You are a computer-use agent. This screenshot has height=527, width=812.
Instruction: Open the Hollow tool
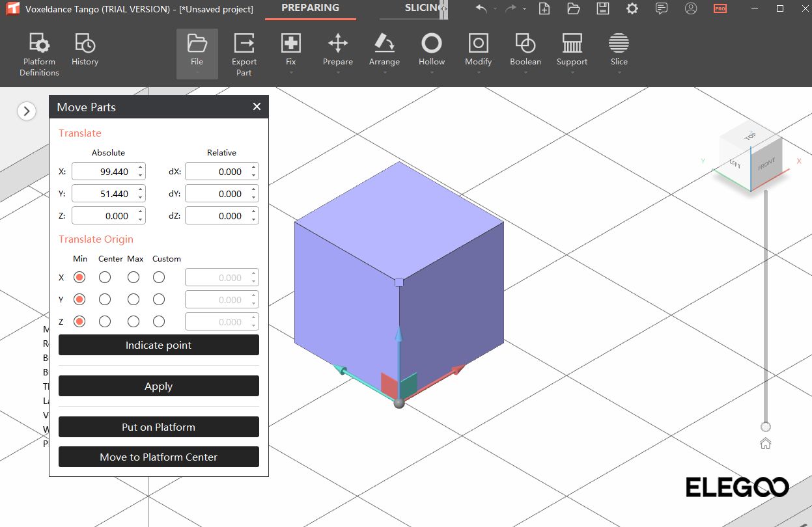tap(431, 50)
